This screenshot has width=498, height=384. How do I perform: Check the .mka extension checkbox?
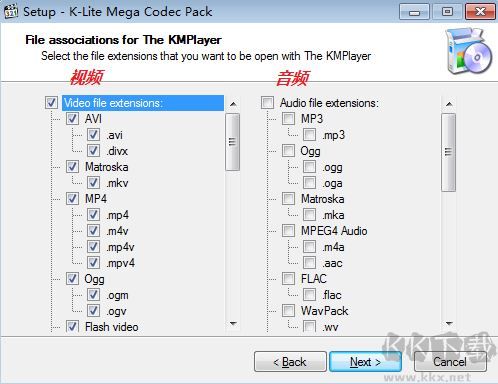click(x=310, y=215)
